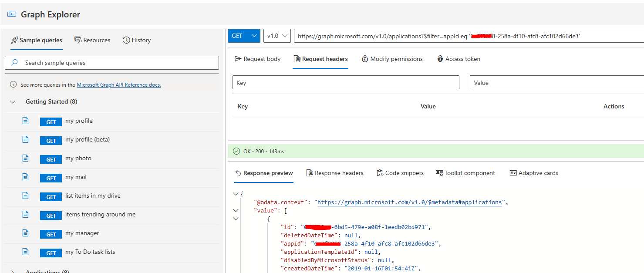The image size is (644, 273).
Task: Open the GET method dropdown
Action: coord(244,36)
